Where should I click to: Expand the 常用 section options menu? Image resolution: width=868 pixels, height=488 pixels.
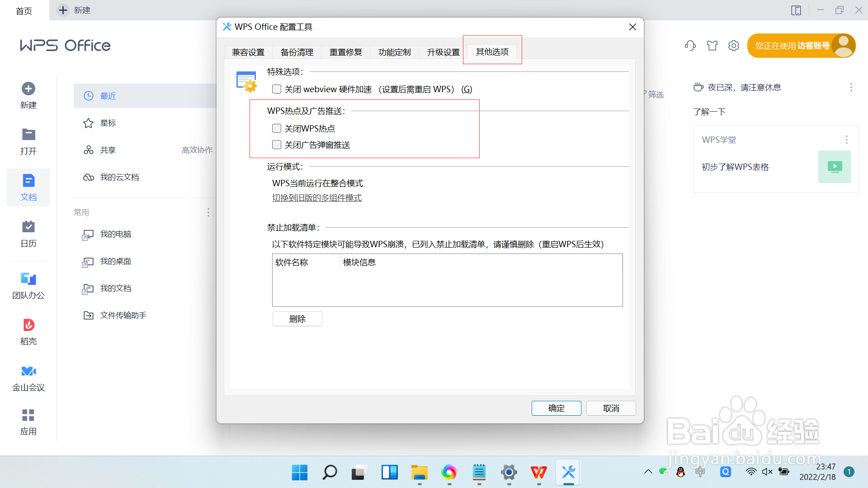[x=208, y=212]
